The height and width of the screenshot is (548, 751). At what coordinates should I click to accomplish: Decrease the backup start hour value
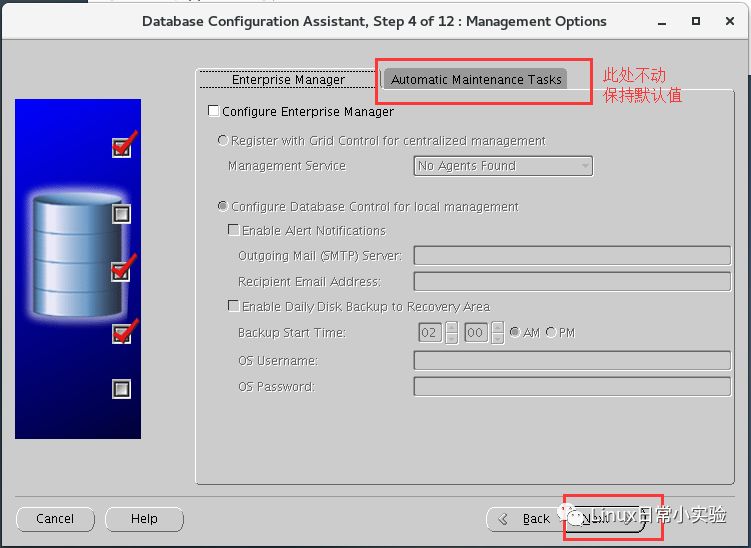click(x=451, y=338)
